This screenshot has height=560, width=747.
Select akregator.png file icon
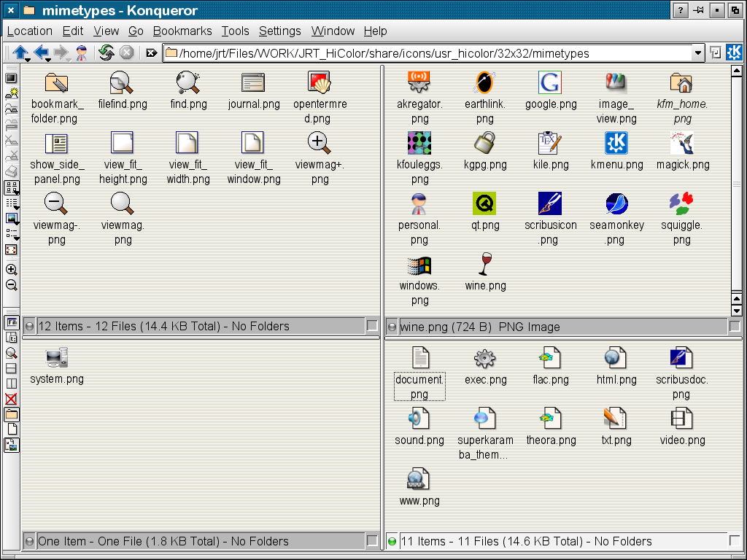[419, 82]
